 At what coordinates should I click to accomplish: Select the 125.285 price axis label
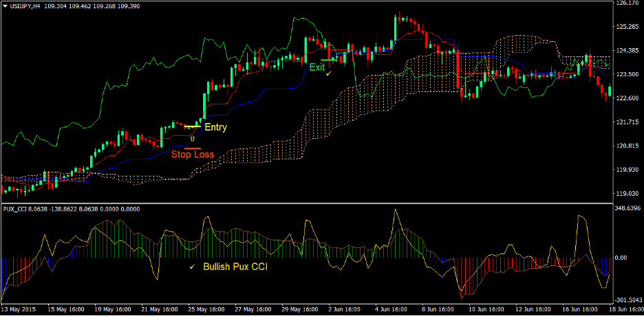tap(626, 27)
